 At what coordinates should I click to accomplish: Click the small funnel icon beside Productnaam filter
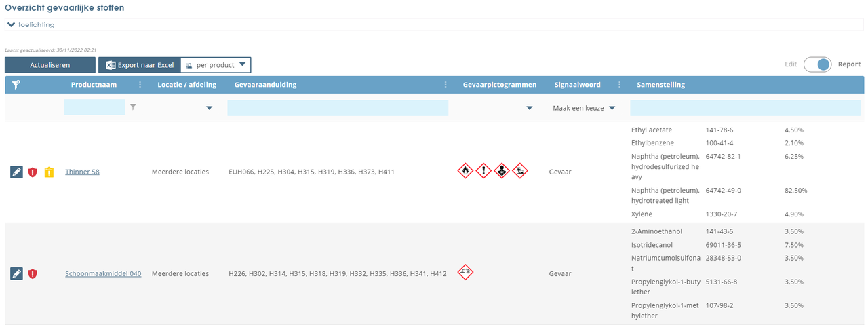(133, 107)
